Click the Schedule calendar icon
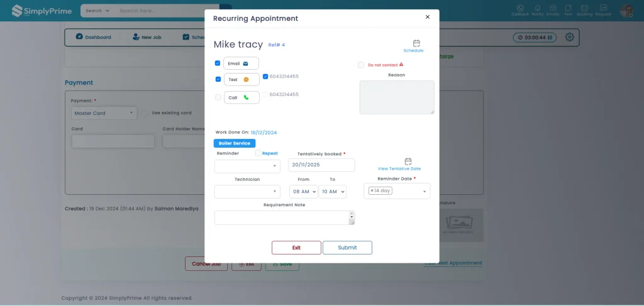Screen dimensions: 644x306 (416, 43)
